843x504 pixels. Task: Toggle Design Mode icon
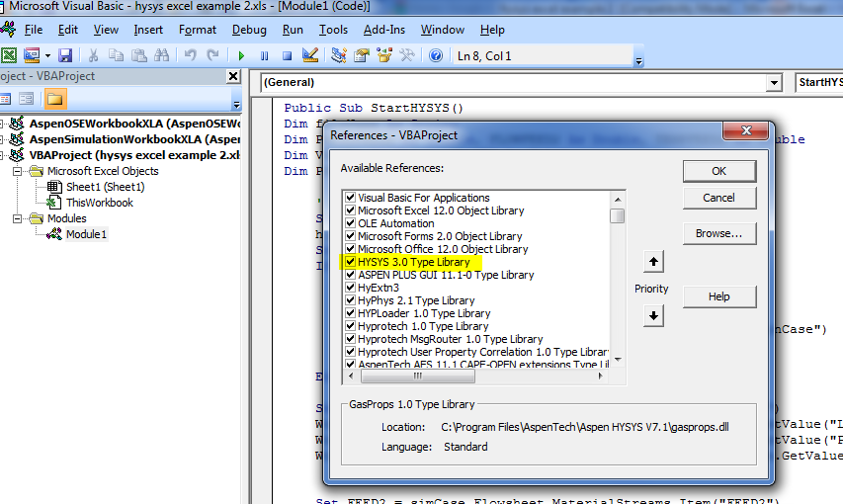310,55
